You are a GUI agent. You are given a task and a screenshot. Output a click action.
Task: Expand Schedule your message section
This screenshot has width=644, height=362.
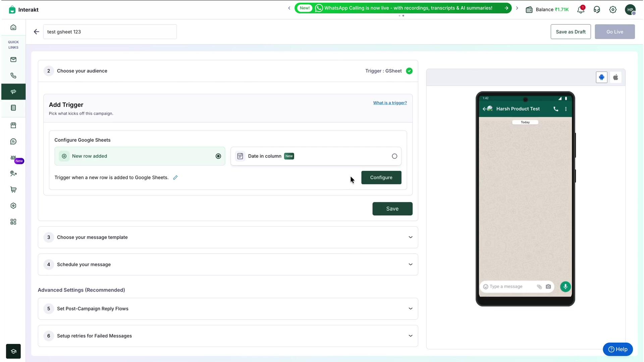coord(228,264)
